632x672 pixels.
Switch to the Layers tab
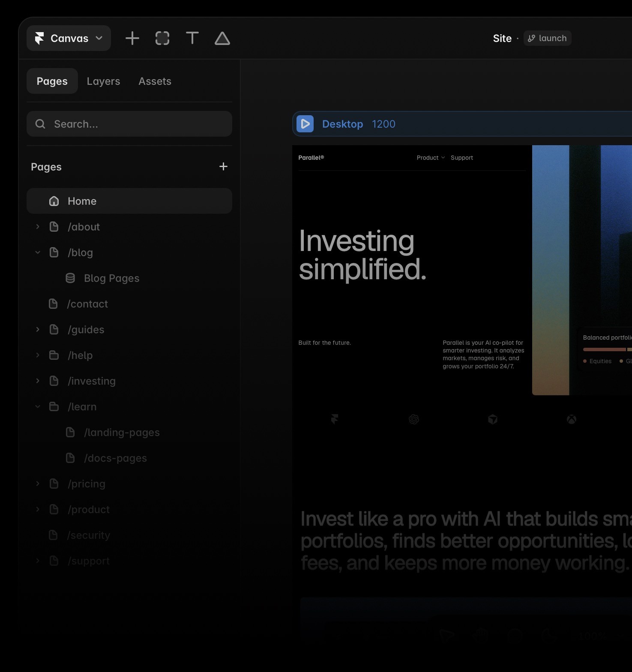point(103,81)
